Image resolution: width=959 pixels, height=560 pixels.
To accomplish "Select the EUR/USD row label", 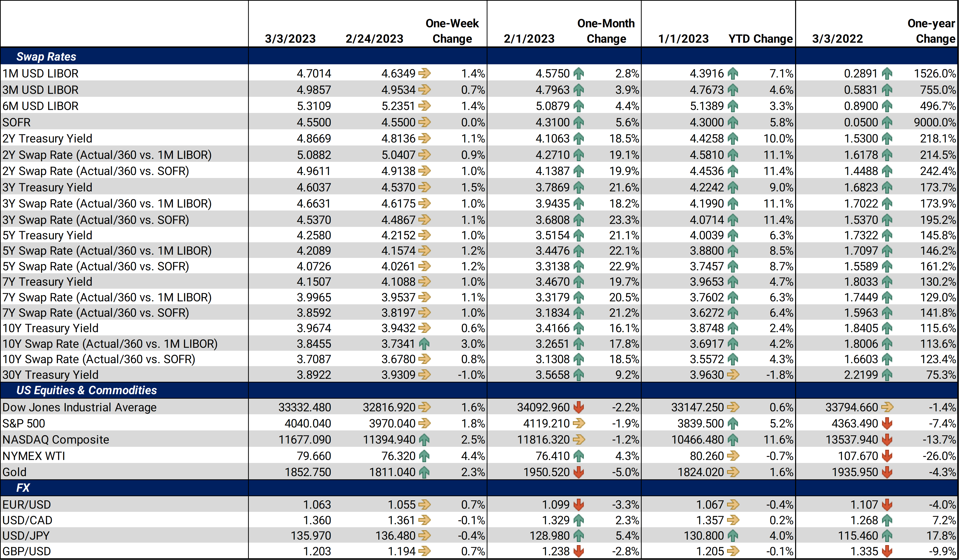I will pyautogui.click(x=26, y=504).
